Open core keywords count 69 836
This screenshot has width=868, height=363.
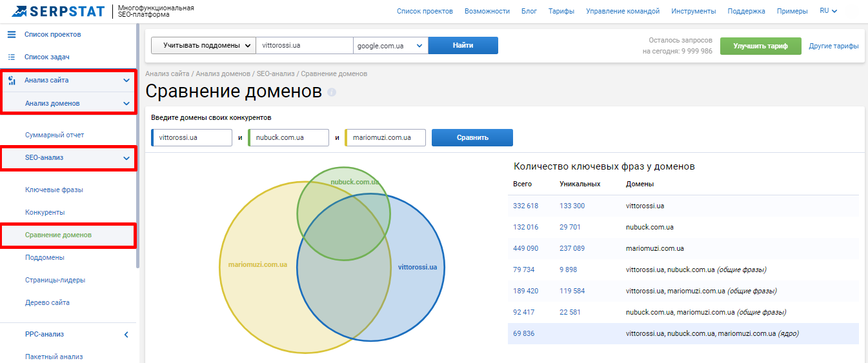pos(523,333)
